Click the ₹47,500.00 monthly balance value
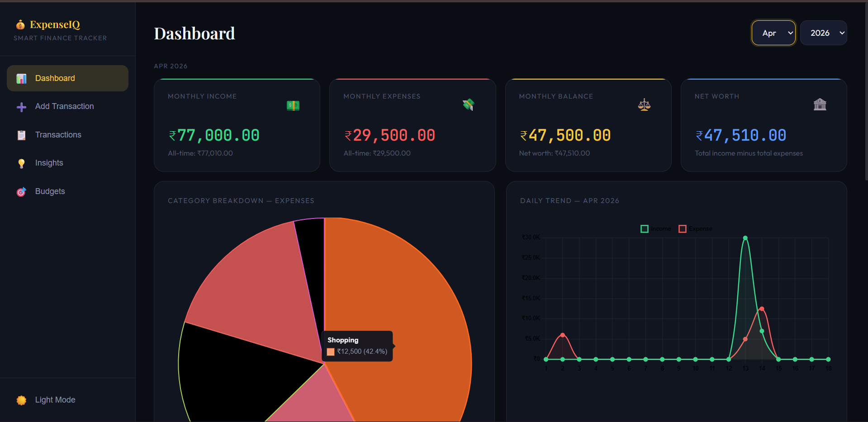Image resolution: width=868 pixels, height=422 pixels. (x=565, y=135)
